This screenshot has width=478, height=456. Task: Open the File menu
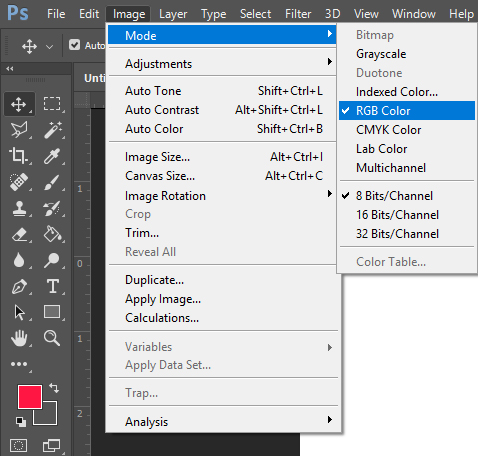coord(56,14)
